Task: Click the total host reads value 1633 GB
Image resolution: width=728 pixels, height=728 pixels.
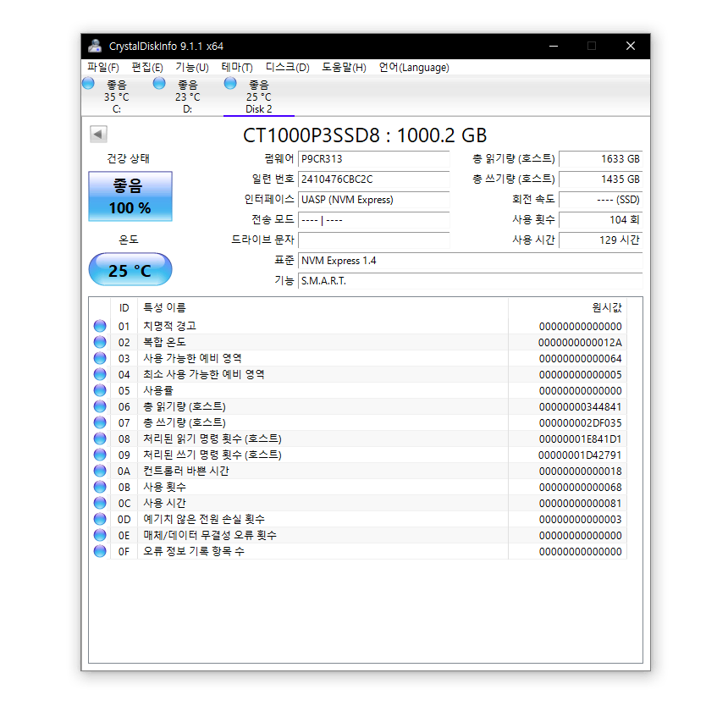Action: [x=601, y=159]
